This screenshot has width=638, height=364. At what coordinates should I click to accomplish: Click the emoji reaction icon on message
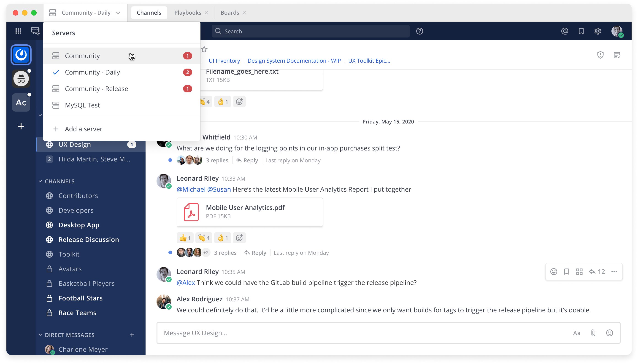(x=553, y=272)
